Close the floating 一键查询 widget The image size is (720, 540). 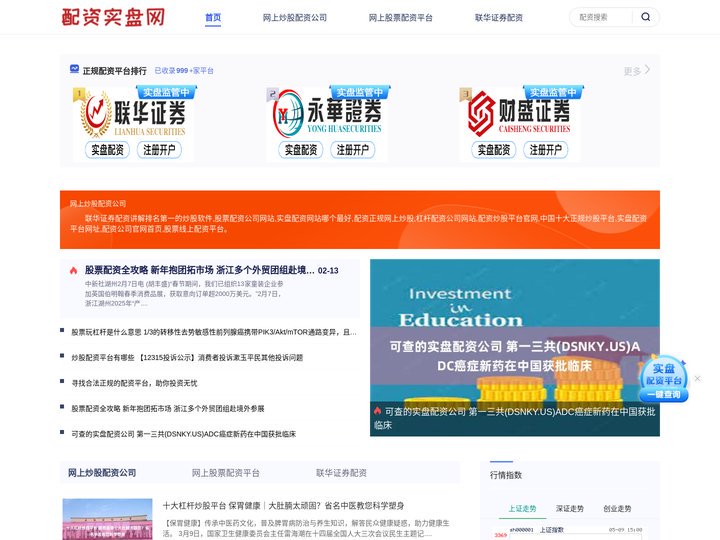(698, 378)
